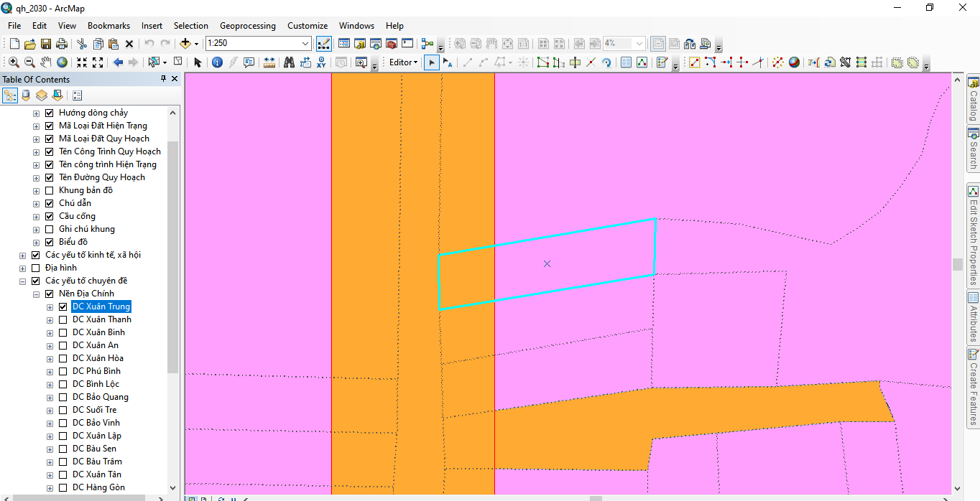Open the Editor dropdown button
This screenshot has width=980, height=501.
pyautogui.click(x=403, y=62)
